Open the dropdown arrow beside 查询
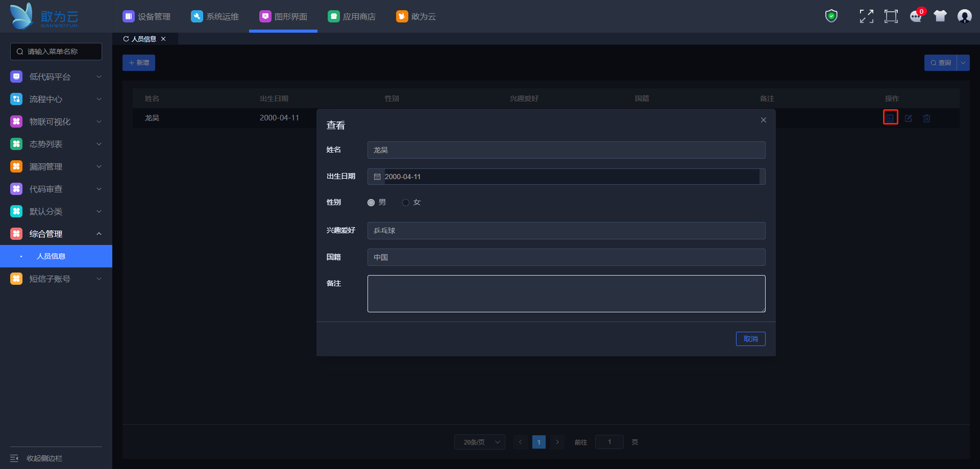Viewport: 980px width, 469px height. [x=963, y=63]
